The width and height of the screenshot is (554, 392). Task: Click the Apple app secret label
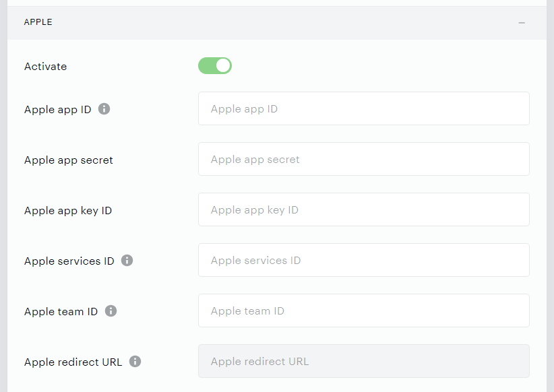(69, 160)
